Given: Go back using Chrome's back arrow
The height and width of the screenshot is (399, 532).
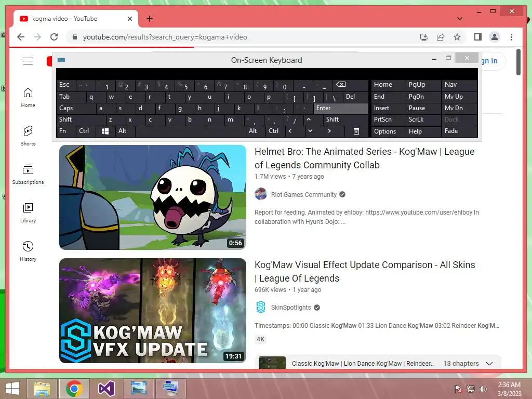Looking at the screenshot, I should pos(21,37).
